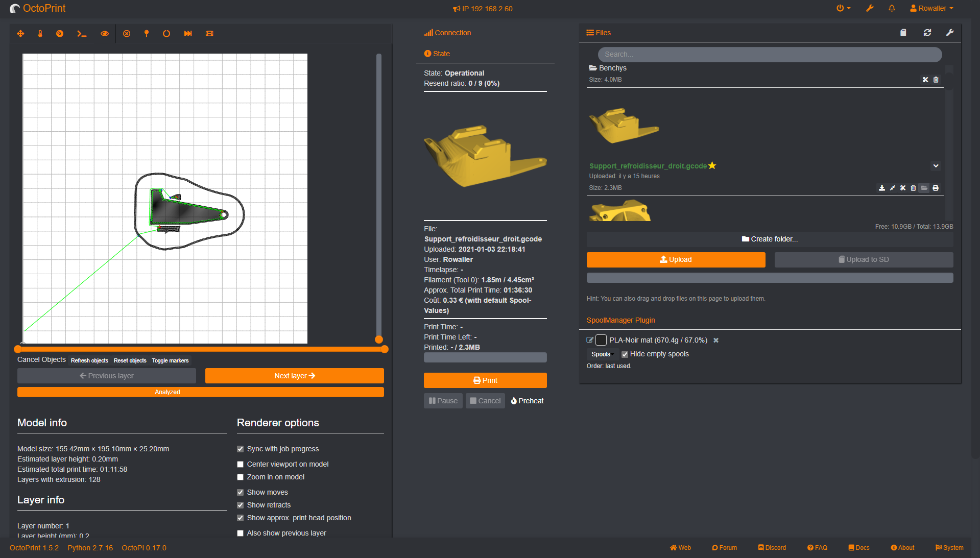Open the Forum link in footer
This screenshot has width=980, height=558.
724,547
